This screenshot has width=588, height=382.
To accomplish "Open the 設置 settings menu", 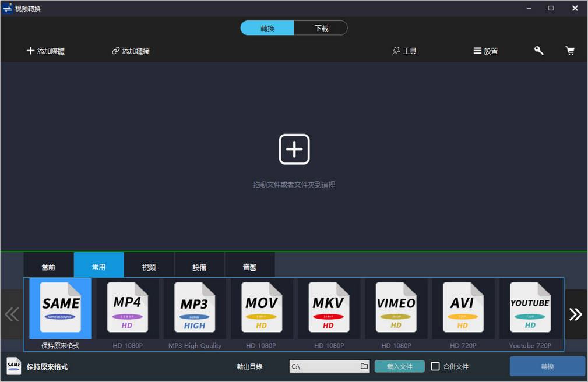I will click(x=485, y=51).
